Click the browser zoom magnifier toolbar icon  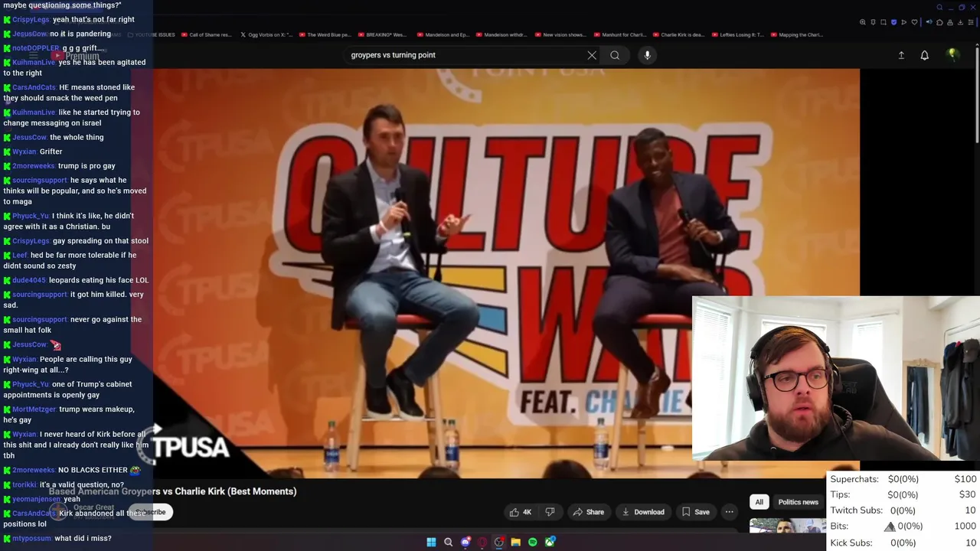pyautogui.click(x=863, y=22)
